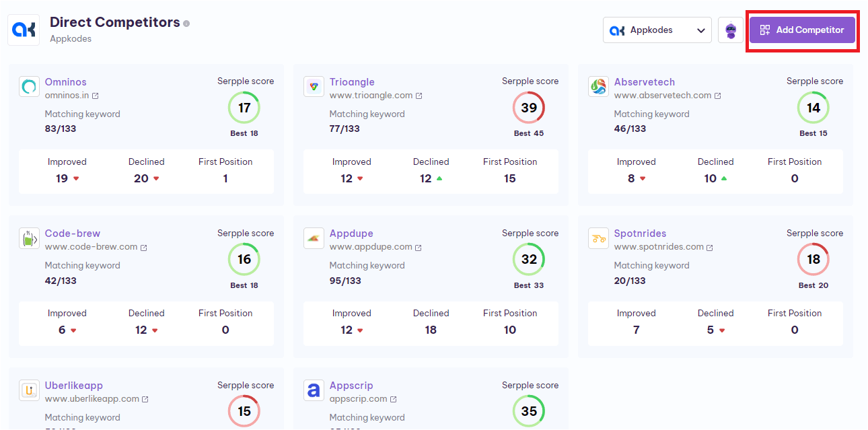Click the Appdupe logo icon
This screenshot has width=868, height=430.
click(x=314, y=238)
